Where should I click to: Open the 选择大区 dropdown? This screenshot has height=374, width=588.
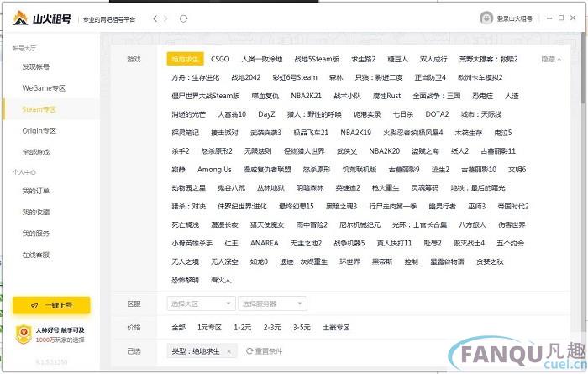[200, 303]
